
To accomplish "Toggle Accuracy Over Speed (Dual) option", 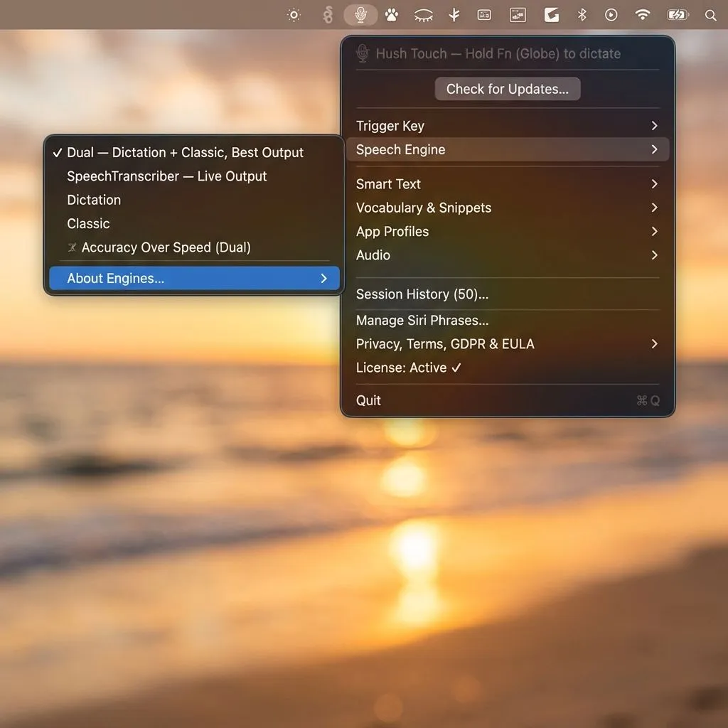I will pyautogui.click(x=166, y=247).
